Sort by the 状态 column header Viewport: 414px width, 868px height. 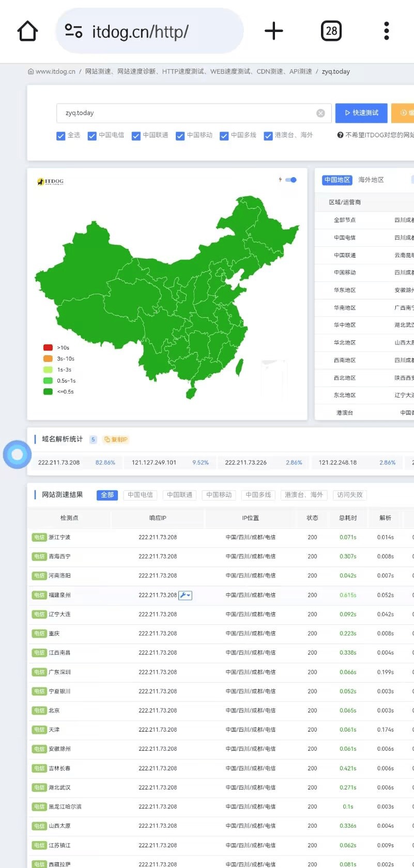[312, 518]
